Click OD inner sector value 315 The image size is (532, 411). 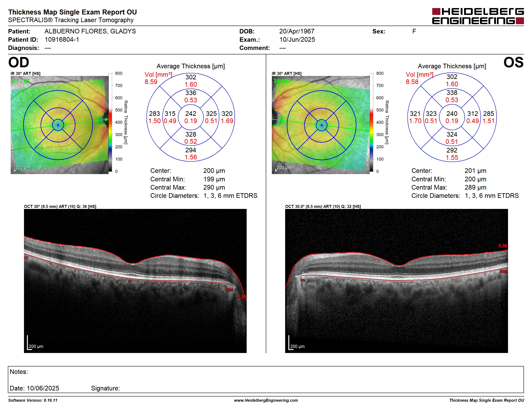click(x=170, y=114)
